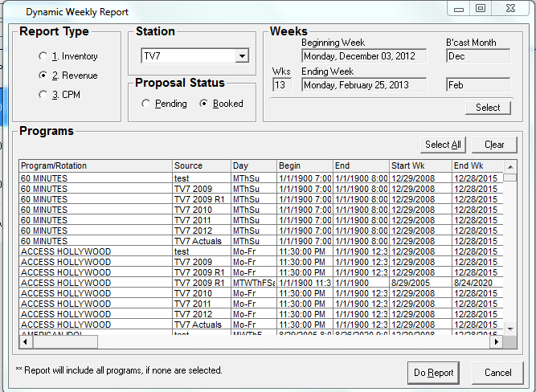The height and width of the screenshot is (392, 536).
Task: Open the Station dropdown list
Action: [241, 56]
